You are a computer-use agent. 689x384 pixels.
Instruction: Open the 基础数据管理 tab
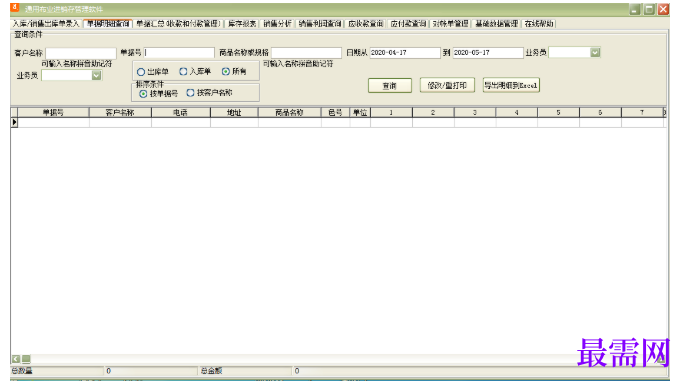pyautogui.click(x=497, y=24)
